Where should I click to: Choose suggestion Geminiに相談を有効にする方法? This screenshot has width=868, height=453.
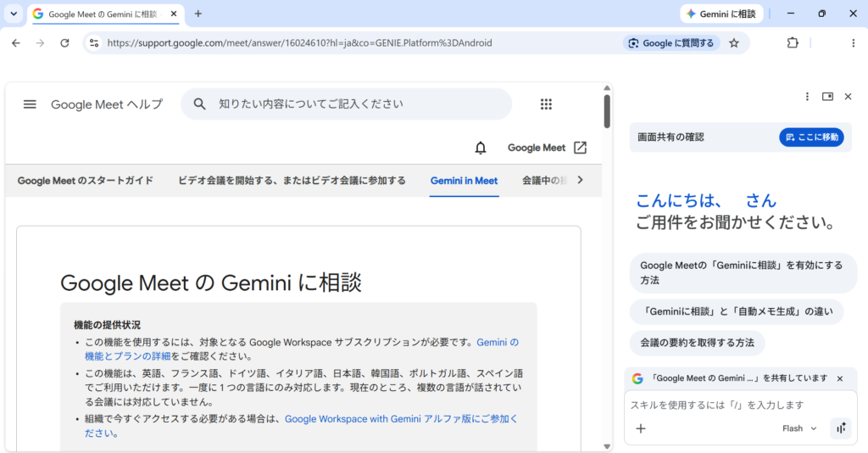coord(743,272)
